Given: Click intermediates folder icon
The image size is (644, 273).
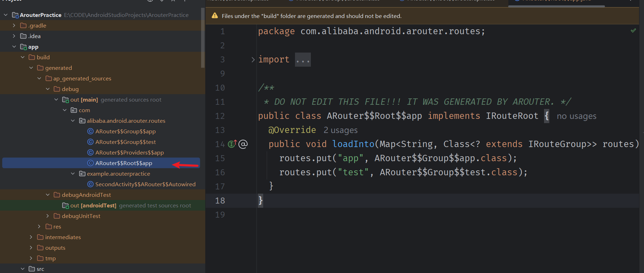Looking at the screenshot, I should click(x=40, y=237).
